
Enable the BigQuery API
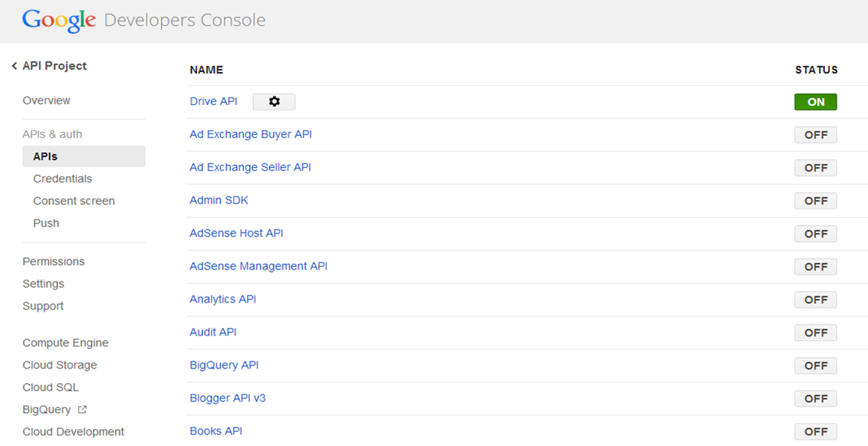click(815, 365)
